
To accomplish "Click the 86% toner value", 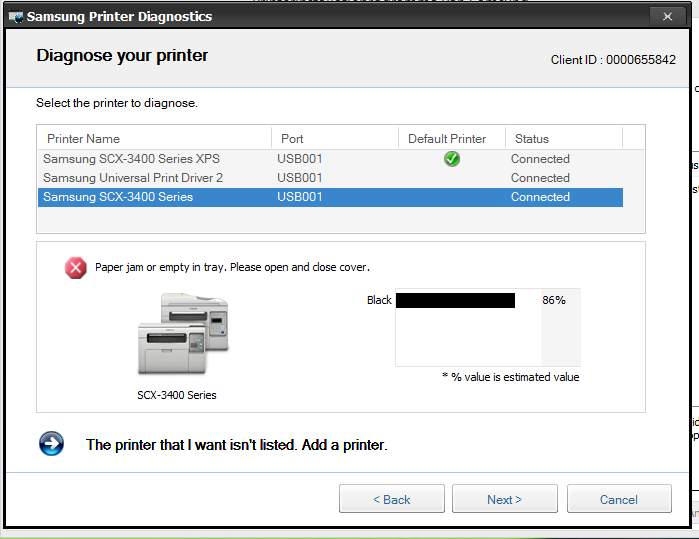I will (x=554, y=300).
